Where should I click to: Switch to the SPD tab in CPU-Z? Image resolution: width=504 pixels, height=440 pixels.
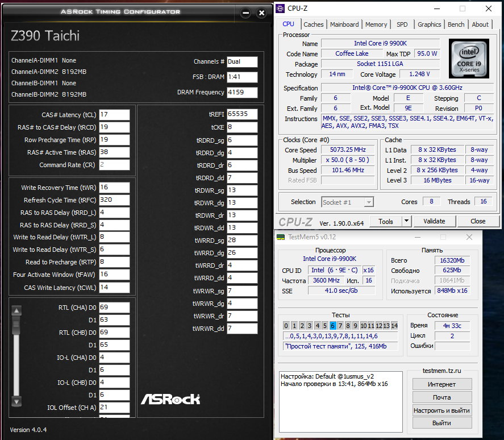pyautogui.click(x=402, y=24)
